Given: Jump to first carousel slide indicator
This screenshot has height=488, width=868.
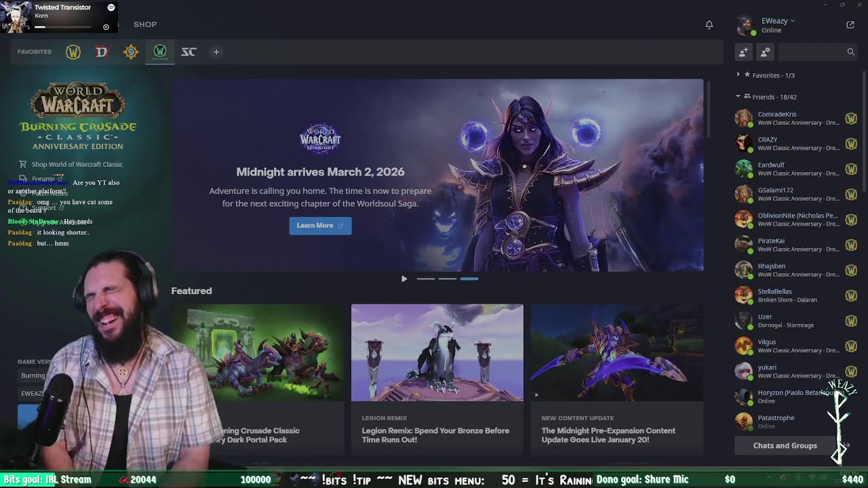Looking at the screenshot, I should 425,279.
